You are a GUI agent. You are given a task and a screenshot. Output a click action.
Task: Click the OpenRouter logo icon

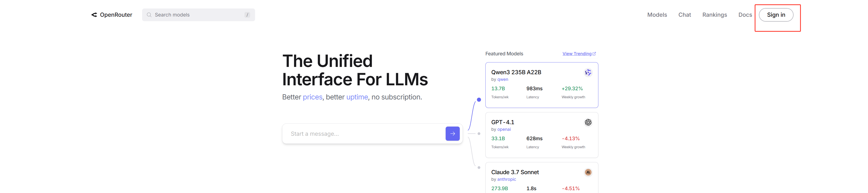coord(94,15)
